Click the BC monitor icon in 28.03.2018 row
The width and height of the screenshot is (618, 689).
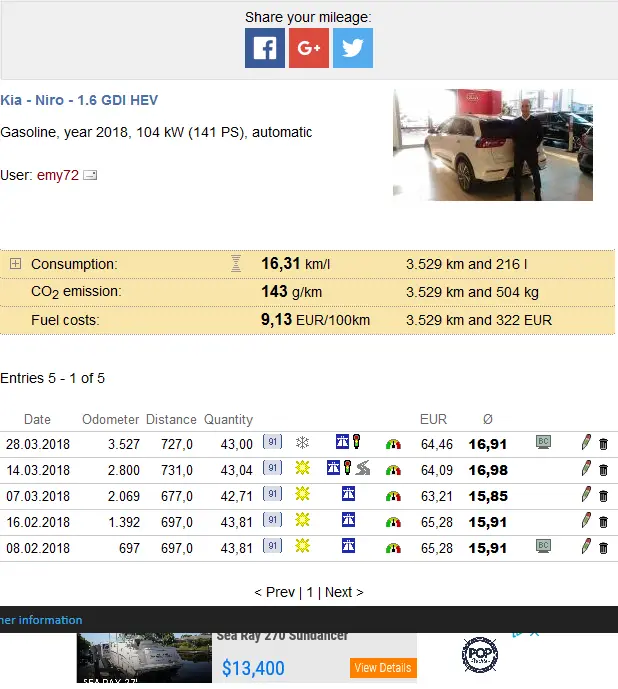tap(543, 442)
